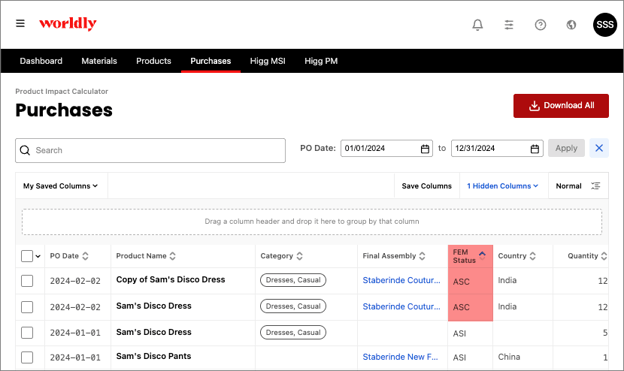Image resolution: width=624 pixels, height=371 pixels.
Task: Open My Saved Columns dropdown
Action: point(60,186)
